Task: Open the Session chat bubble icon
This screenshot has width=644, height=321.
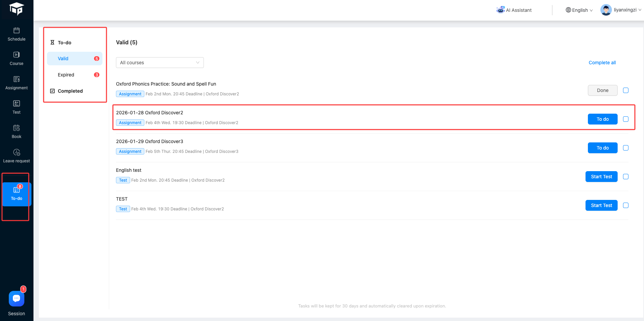Action: click(17, 298)
